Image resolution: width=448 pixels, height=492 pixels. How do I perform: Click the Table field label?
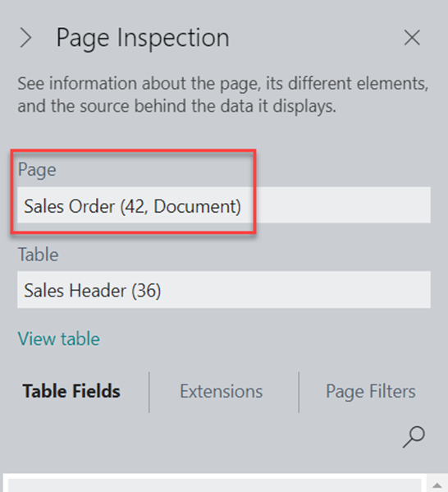click(39, 254)
